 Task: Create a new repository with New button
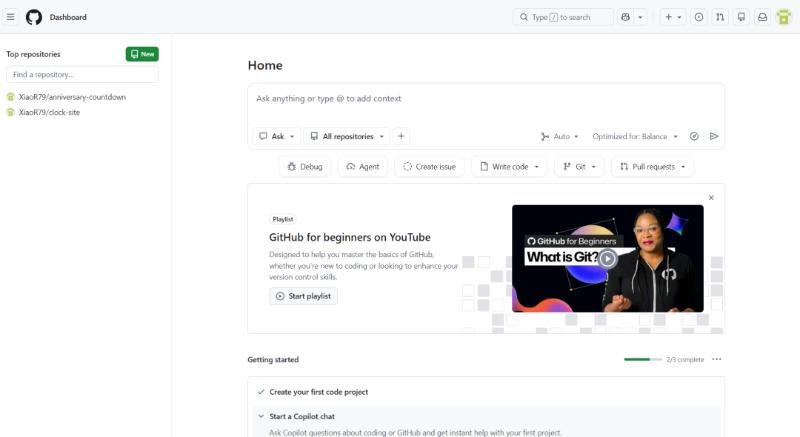(x=142, y=54)
